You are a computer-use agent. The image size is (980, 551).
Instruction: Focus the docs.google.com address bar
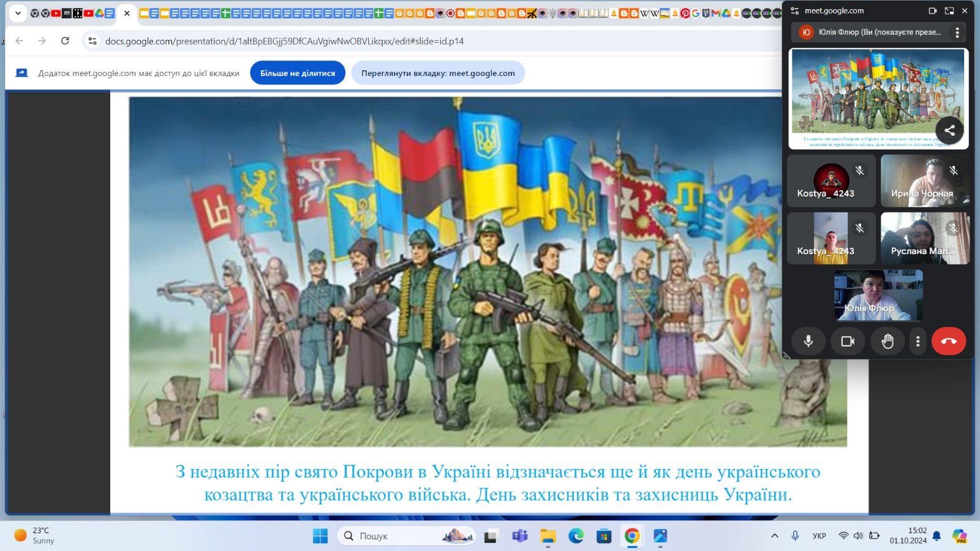coord(429,41)
